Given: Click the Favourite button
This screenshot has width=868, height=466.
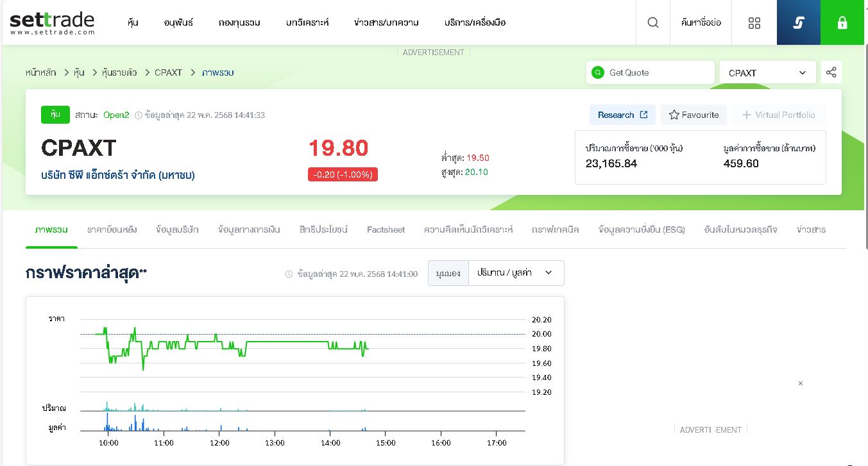Looking at the screenshot, I should point(694,115).
